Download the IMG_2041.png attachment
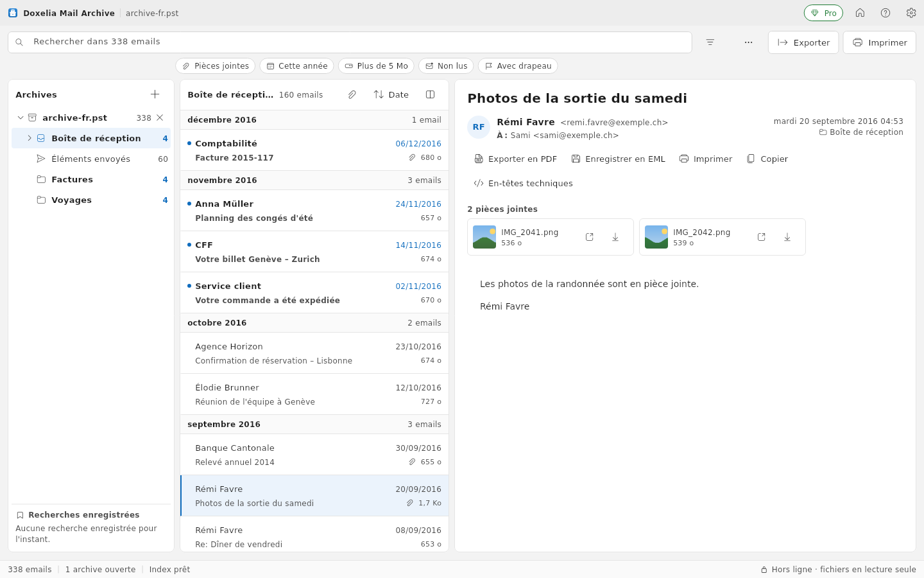The image size is (924, 578). [615, 237]
